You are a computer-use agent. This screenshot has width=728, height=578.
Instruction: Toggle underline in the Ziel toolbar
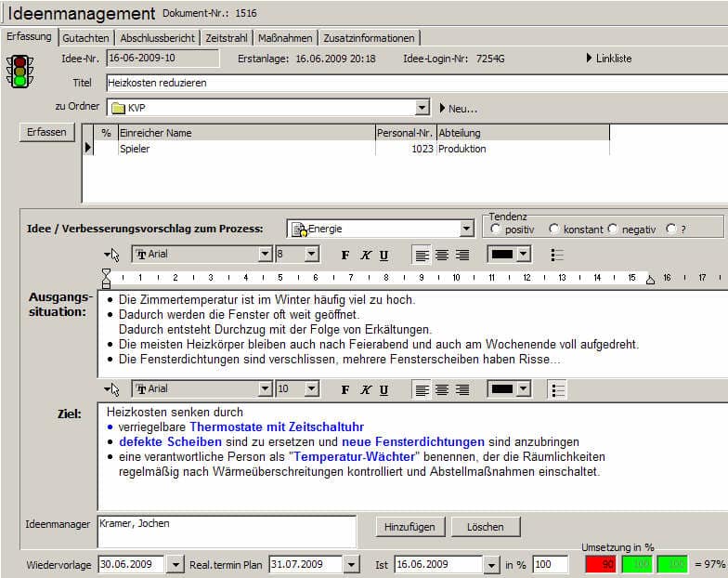[383, 390]
